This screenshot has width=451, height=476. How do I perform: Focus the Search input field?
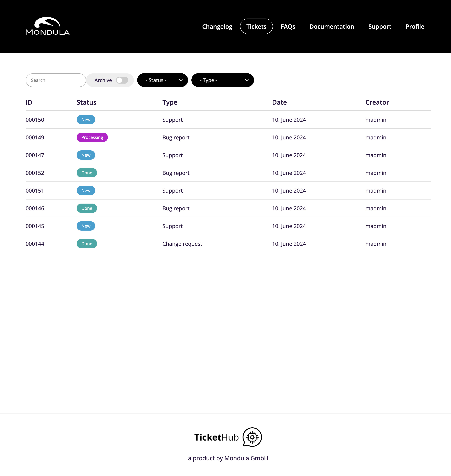click(x=56, y=80)
